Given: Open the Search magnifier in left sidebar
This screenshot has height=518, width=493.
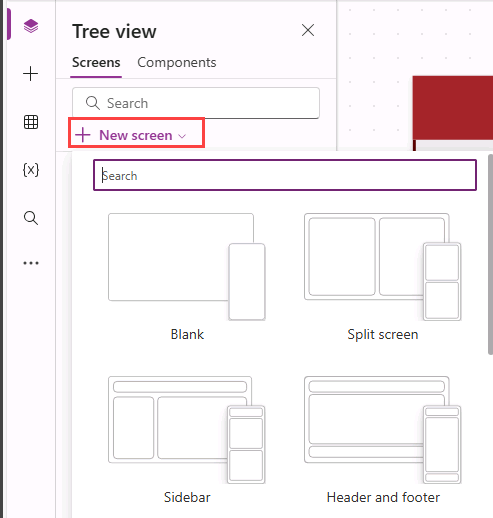Looking at the screenshot, I should 31,218.
